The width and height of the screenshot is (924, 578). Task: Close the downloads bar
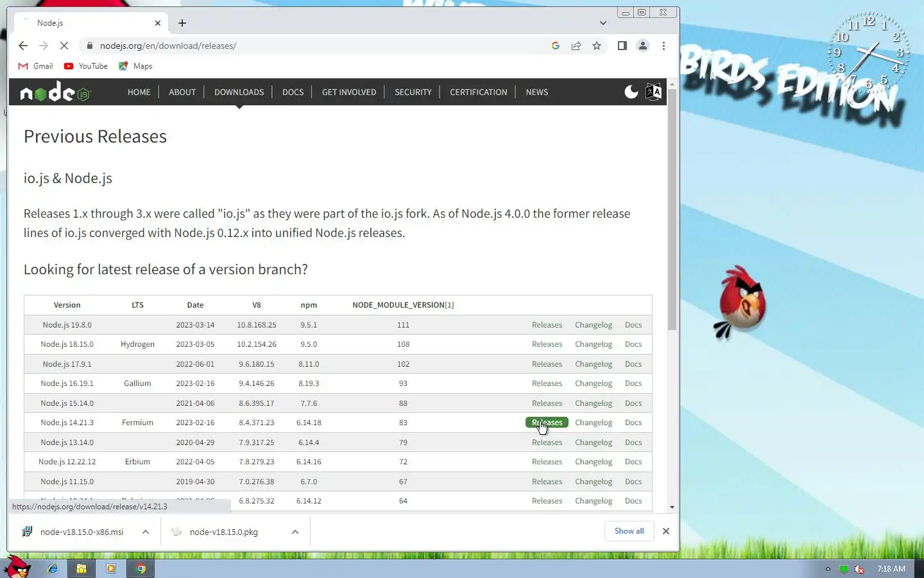click(666, 531)
